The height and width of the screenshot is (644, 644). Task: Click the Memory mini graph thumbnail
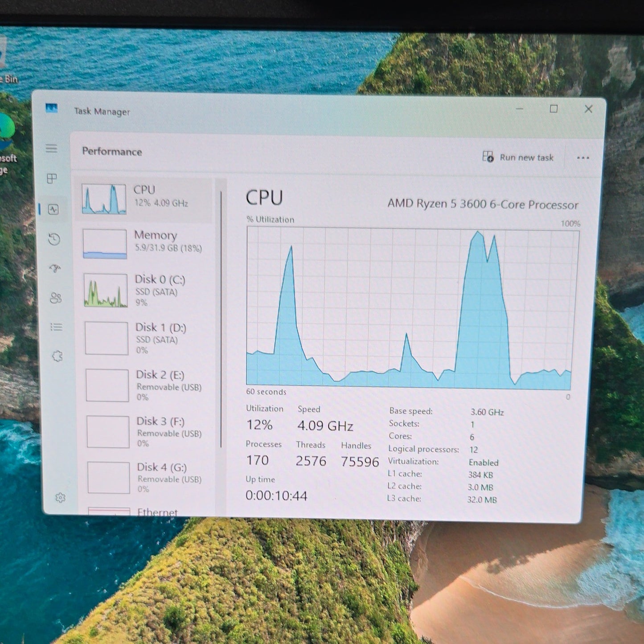click(x=105, y=244)
